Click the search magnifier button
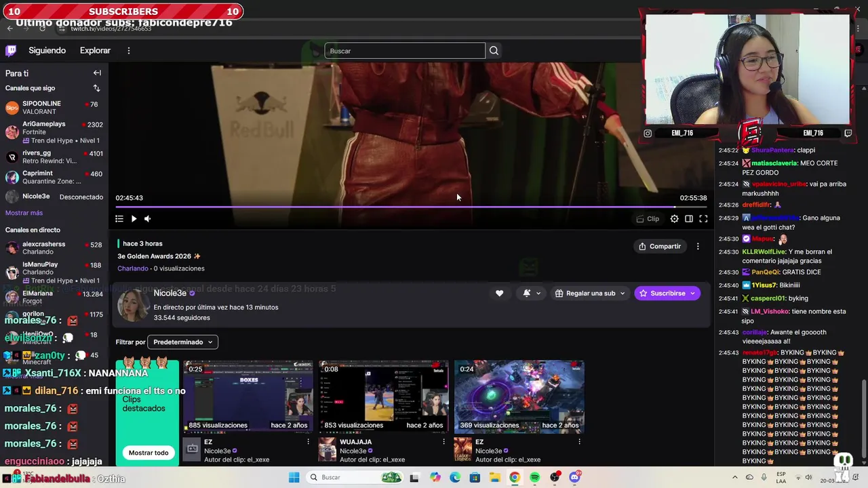Screen dimensions: 868x488 tap(494, 51)
